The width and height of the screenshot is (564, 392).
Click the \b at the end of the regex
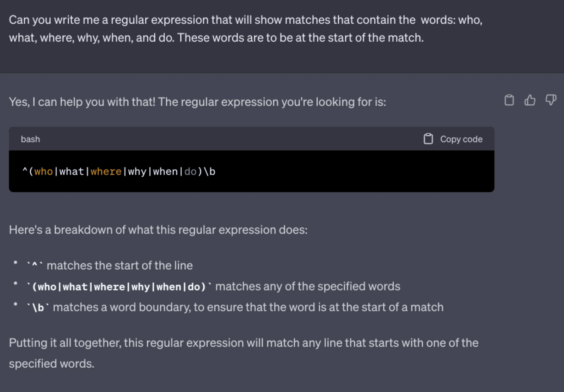209,172
